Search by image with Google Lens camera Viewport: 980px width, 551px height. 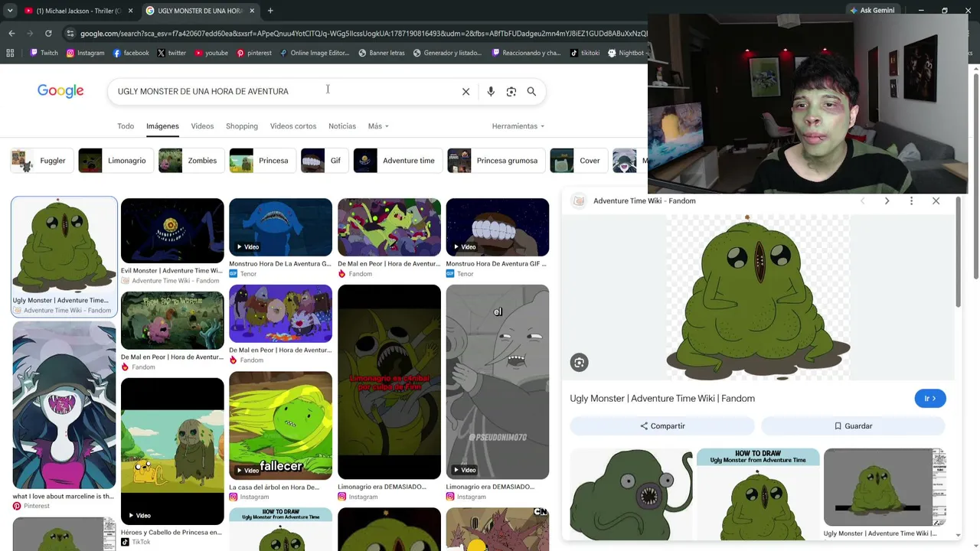(x=511, y=91)
